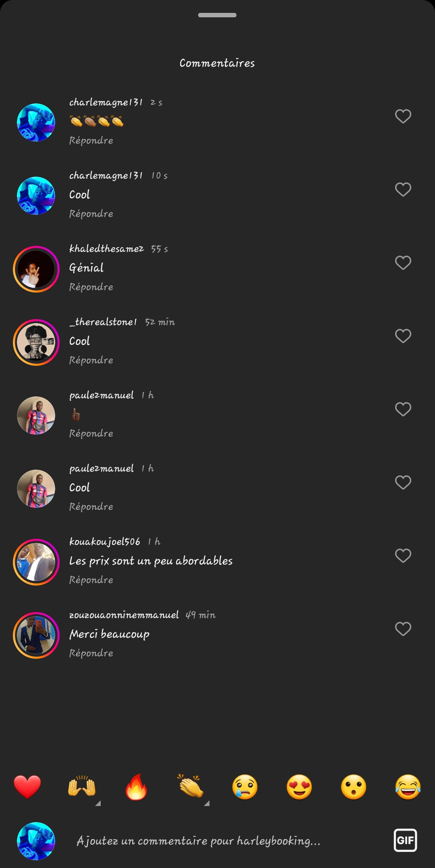The width and height of the screenshot is (435, 868).
Task: Like the comment from _therealstone1
Action: [x=403, y=336]
